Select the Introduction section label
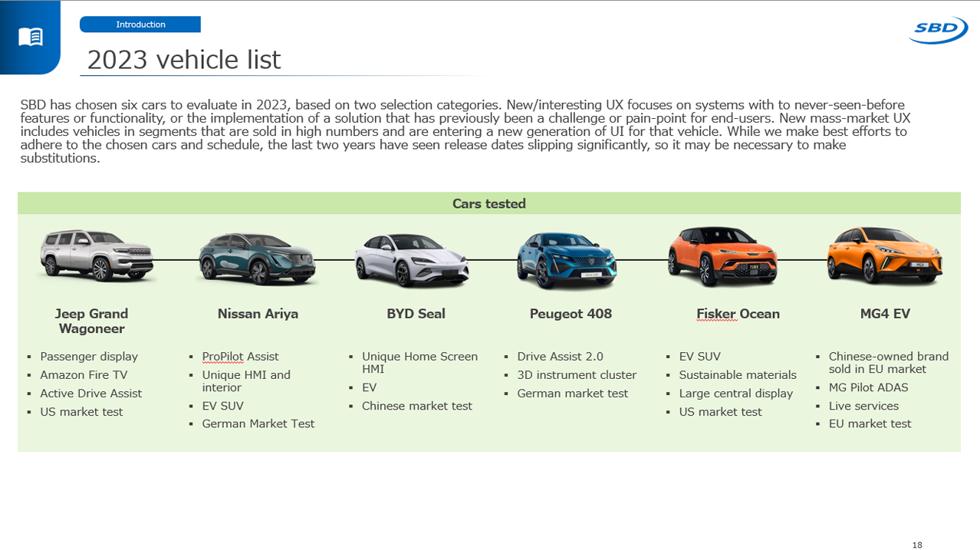980x550 pixels. click(x=140, y=25)
